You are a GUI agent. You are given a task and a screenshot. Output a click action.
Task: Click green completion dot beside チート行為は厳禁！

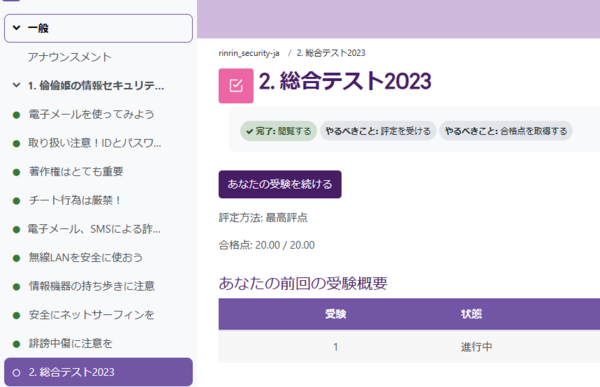[x=16, y=201]
